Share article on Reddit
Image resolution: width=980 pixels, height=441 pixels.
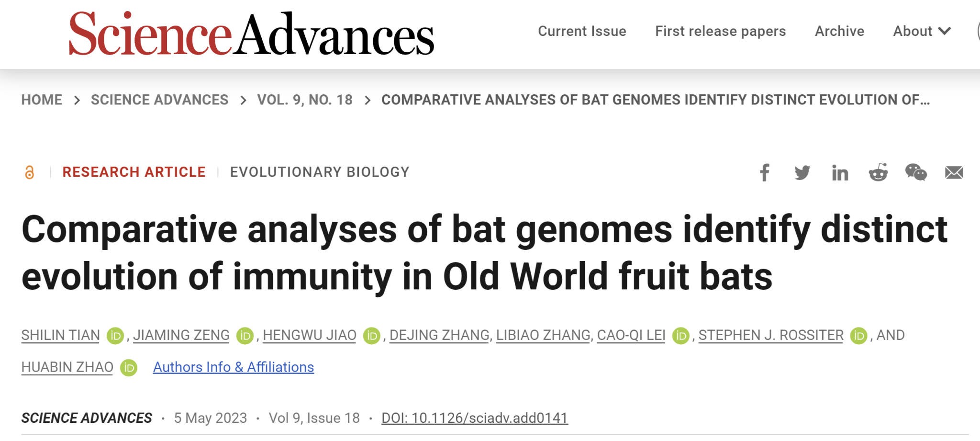click(x=878, y=172)
